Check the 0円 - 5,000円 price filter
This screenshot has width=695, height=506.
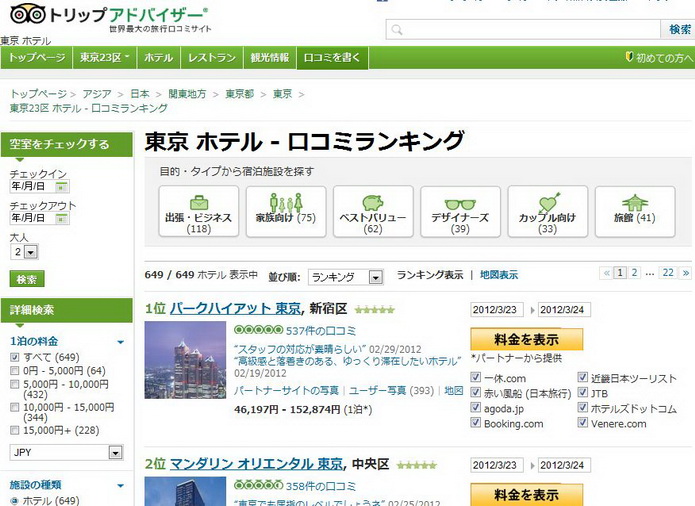point(15,370)
